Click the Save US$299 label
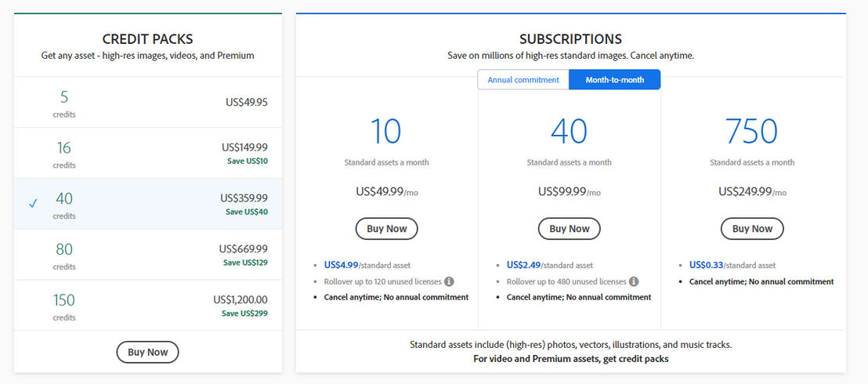 244,313
